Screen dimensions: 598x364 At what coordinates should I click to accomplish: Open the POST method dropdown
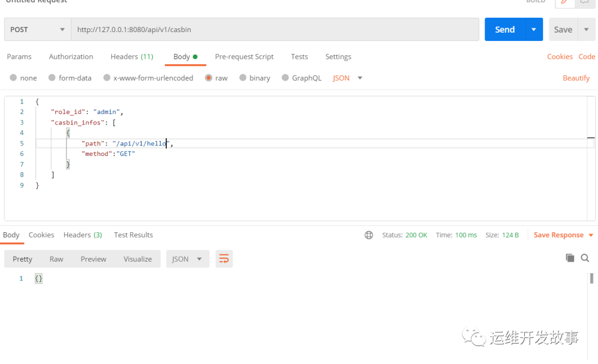pos(38,29)
